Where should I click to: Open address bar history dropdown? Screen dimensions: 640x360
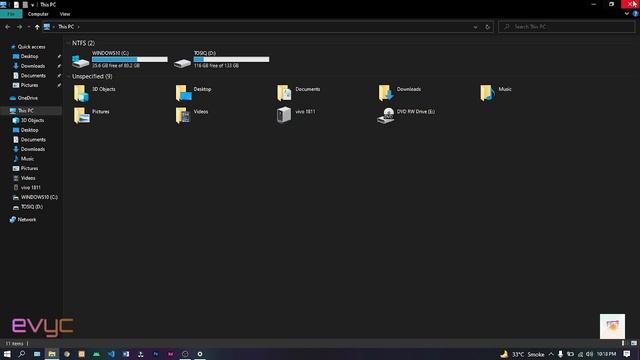point(476,27)
